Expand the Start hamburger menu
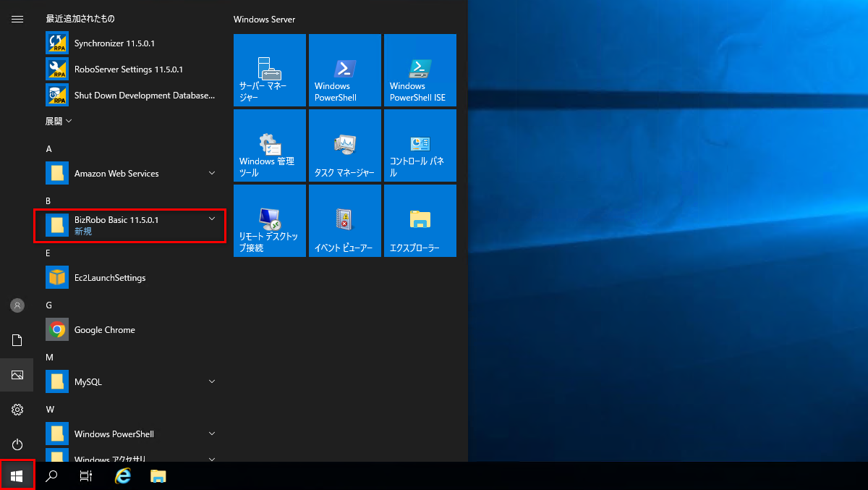868x490 pixels. 17,19
